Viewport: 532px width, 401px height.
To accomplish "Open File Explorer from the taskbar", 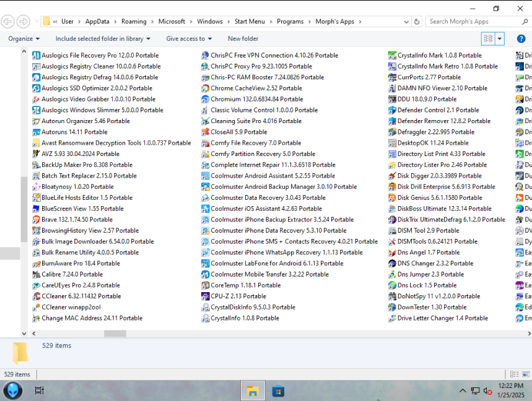I will tap(253, 390).
